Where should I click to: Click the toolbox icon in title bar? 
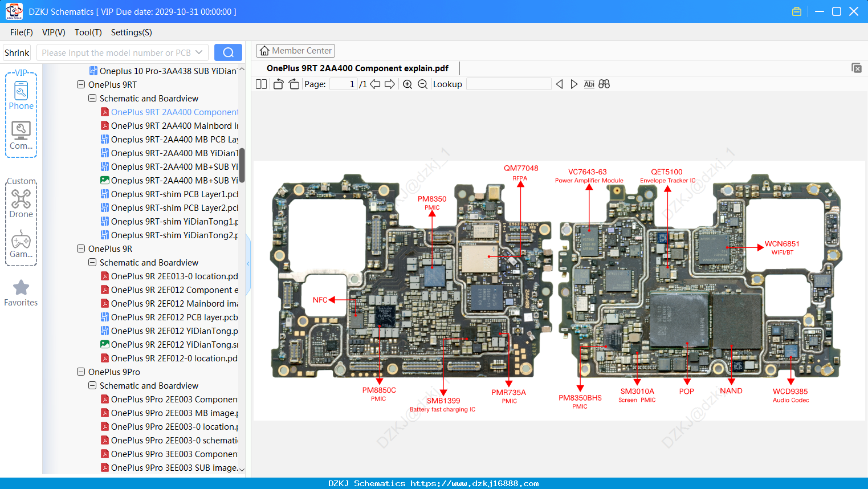[x=797, y=11]
